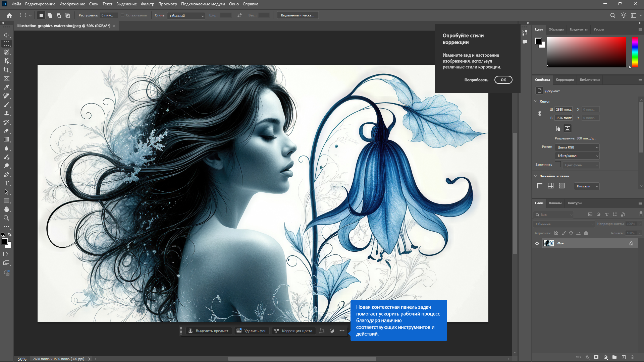Select the Hand tool
This screenshot has width=644, height=362.
pos(6,209)
